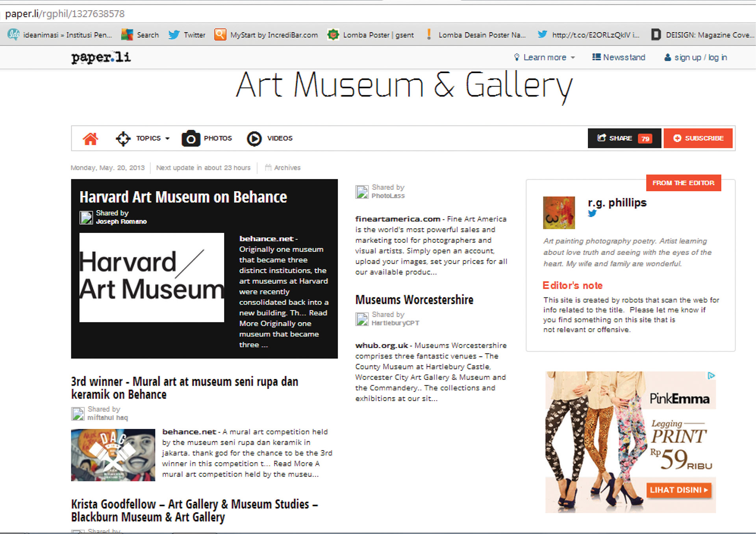The image size is (756, 534).
Task: Open MyStart by IncrediBar bookmark icon
Action: pyautogui.click(x=220, y=35)
